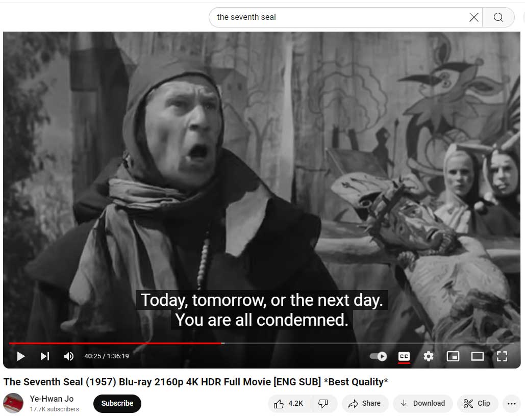Switch to theater mode

coord(478,356)
